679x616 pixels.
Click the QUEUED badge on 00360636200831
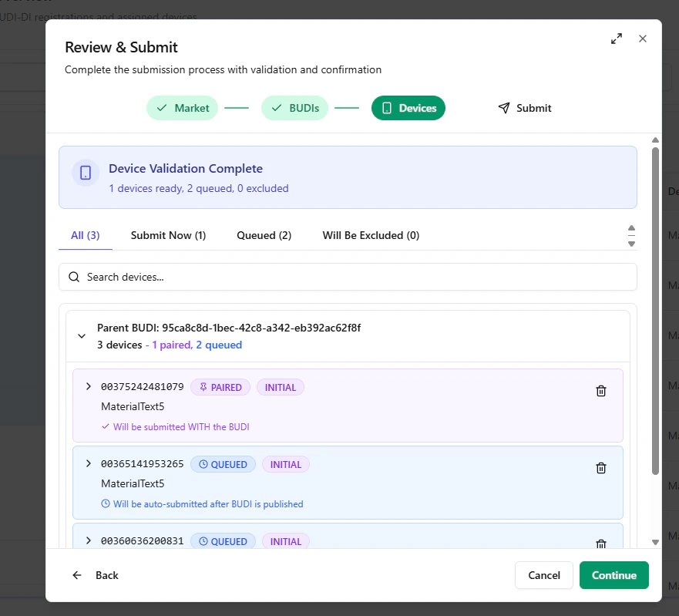[223, 541]
